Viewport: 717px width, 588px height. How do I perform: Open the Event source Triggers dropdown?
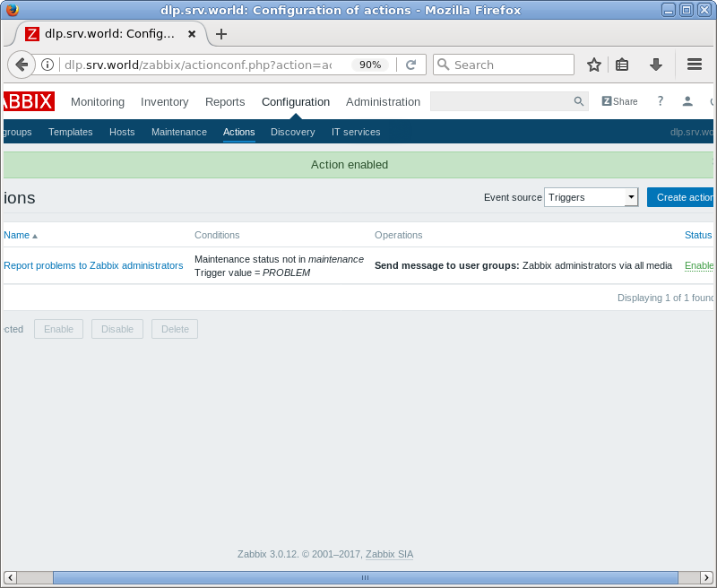pyautogui.click(x=591, y=197)
